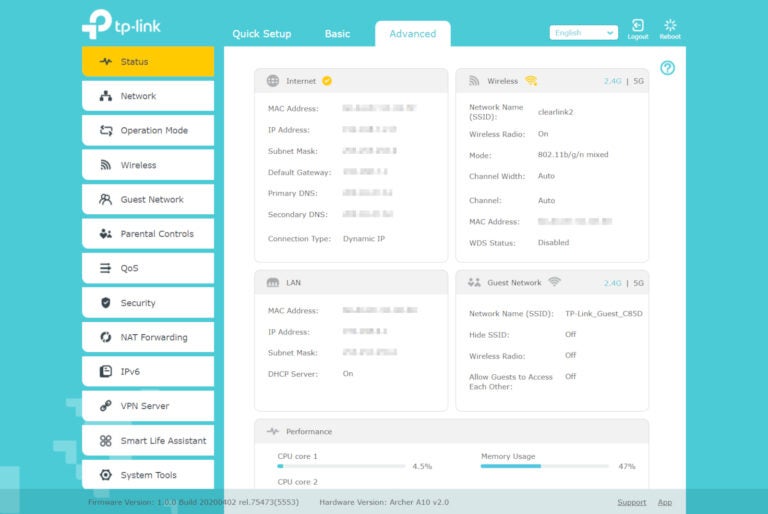Go to NAT Forwarding settings
Screen dimensions: 768x514
pos(148,338)
